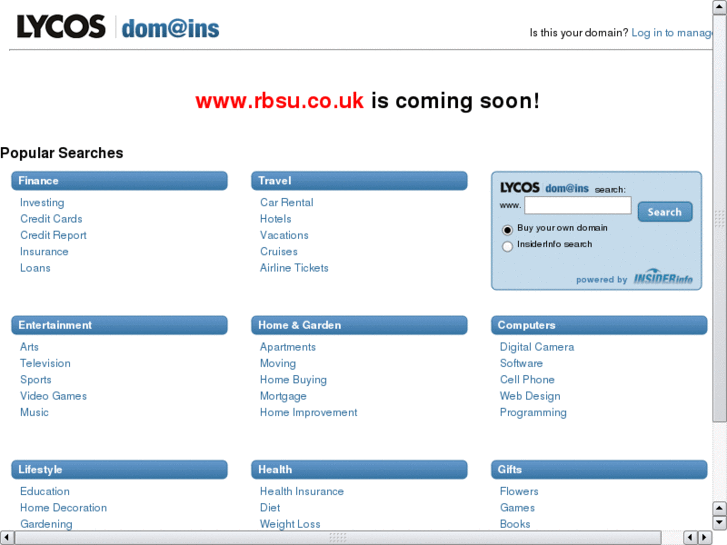Open the Investing link
The image size is (727, 545).
(42, 203)
